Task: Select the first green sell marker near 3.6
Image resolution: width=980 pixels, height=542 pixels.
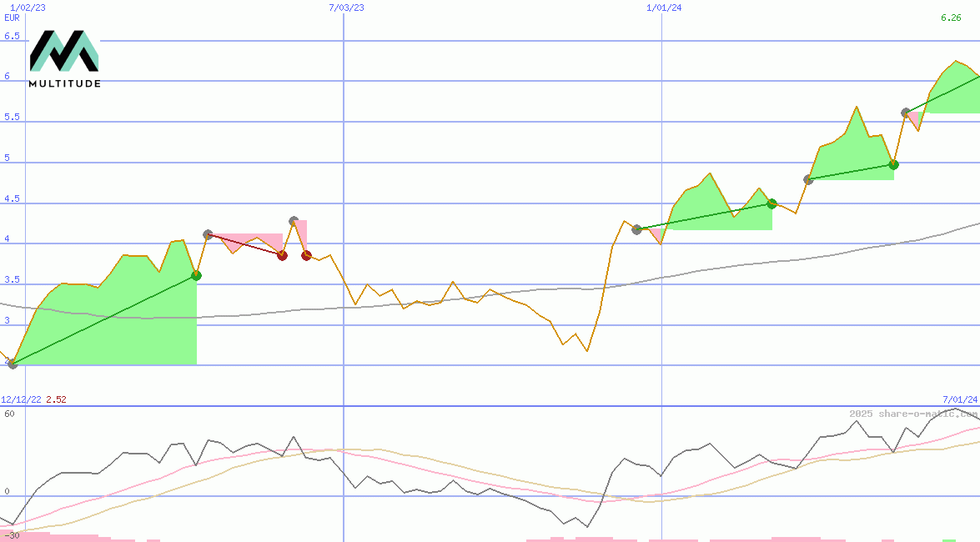Action: tap(196, 275)
